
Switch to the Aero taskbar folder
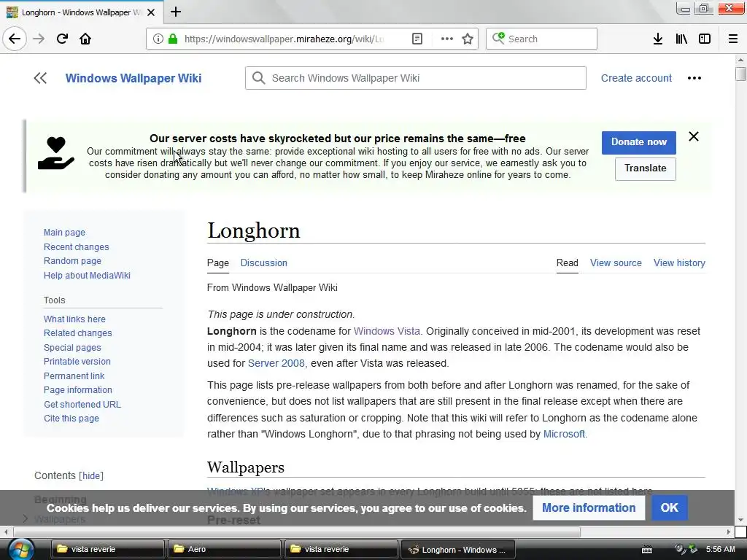[x=225, y=549]
